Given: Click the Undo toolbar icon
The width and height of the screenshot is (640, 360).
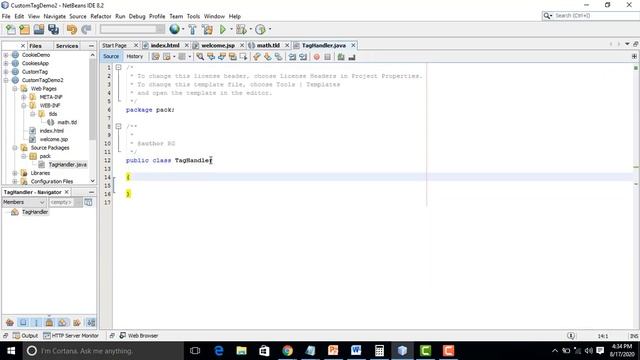Looking at the screenshot, I should pos(72,29).
